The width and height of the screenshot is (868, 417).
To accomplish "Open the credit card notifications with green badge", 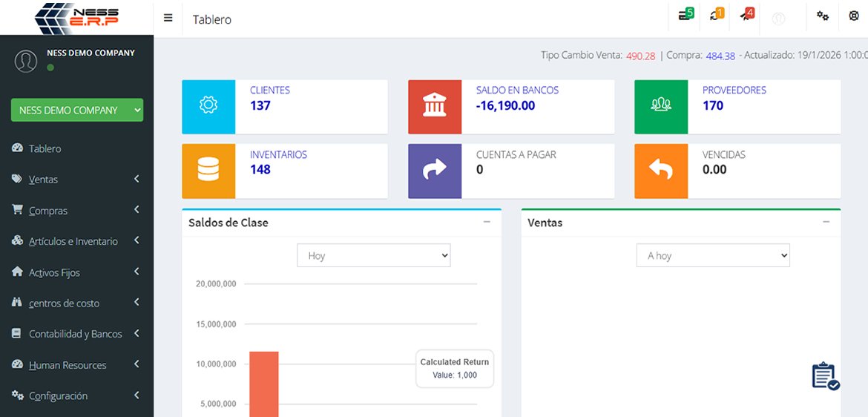I will click(x=685, y=15).
